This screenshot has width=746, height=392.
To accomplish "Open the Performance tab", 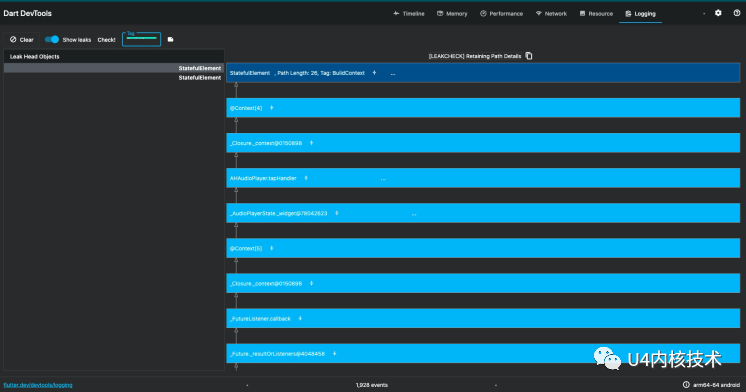I will coord(501,14).
